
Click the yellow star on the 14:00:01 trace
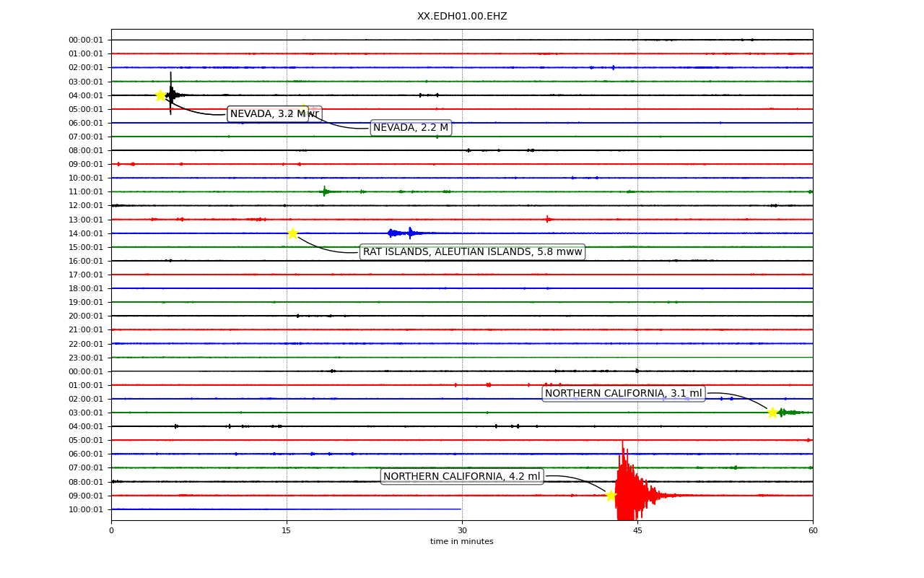(x=292, y=233)
